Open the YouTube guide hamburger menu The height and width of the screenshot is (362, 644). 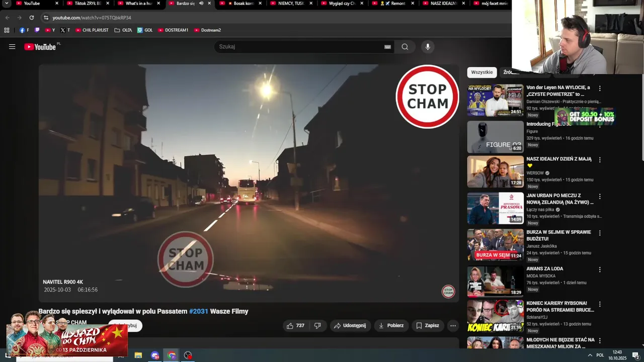tap(12, 47)
